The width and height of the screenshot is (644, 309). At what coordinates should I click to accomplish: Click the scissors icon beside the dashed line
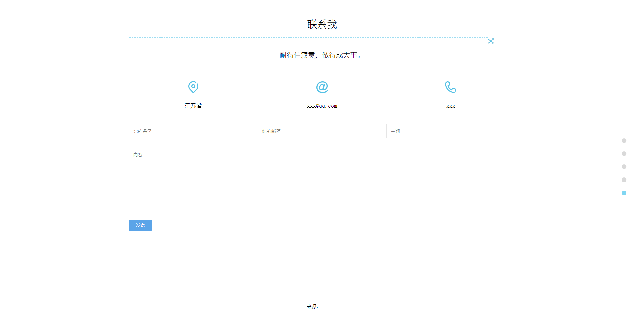click(491, 41)
